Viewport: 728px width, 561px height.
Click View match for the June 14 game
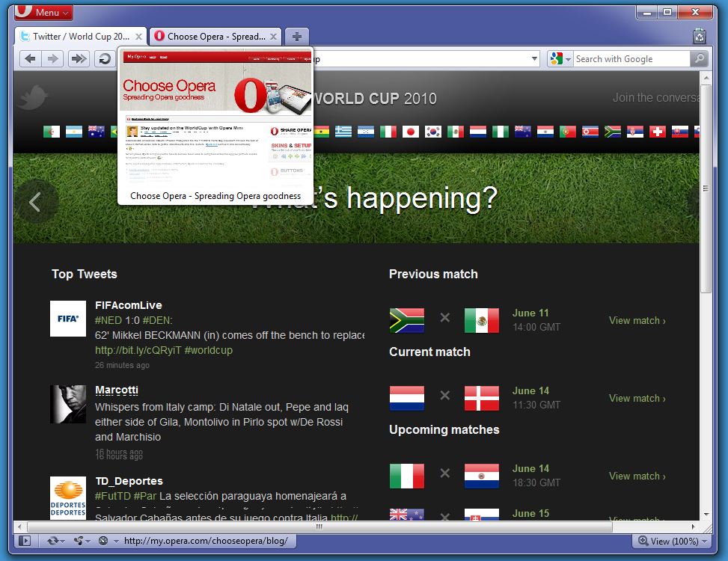pyautogui.click(x=636, y=398)
